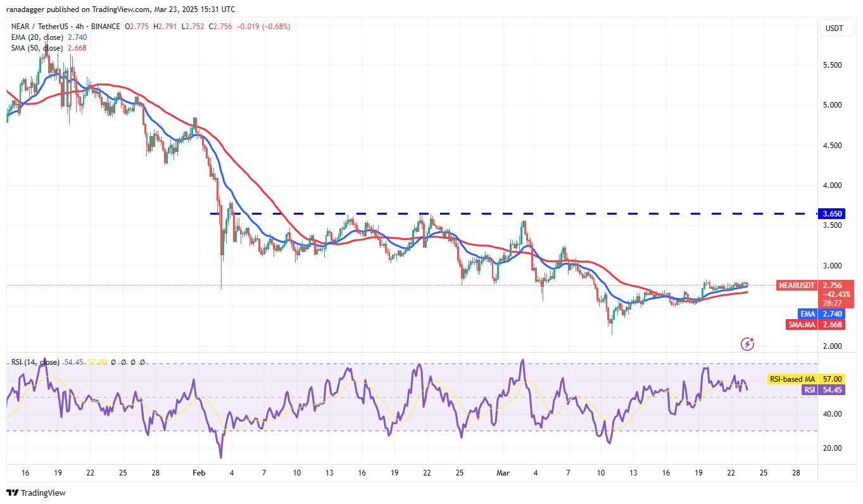Click the 28 date label at far right of time axis

pyautogui.click(x=796, y=473)
